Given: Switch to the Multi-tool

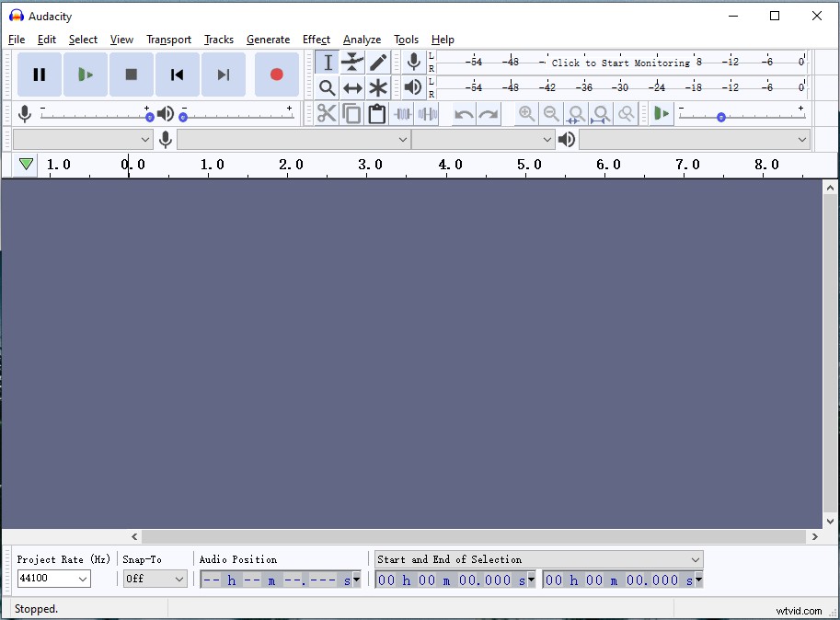Looking at the screenshot, I should [378, 87].
